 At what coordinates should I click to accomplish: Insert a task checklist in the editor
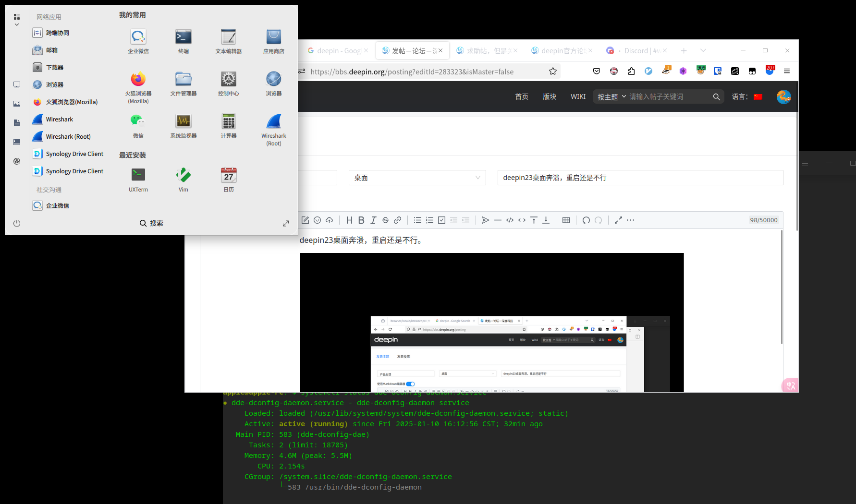click(x=441, y=220)
